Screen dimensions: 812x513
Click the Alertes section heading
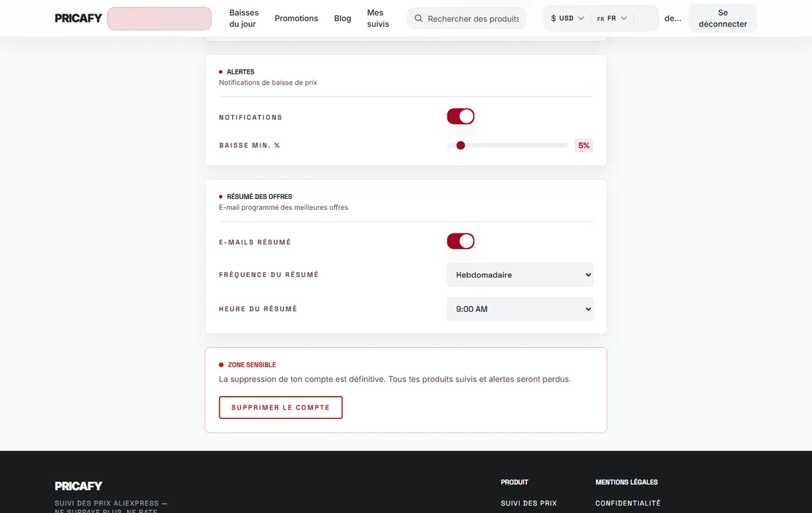click(241, 72)
